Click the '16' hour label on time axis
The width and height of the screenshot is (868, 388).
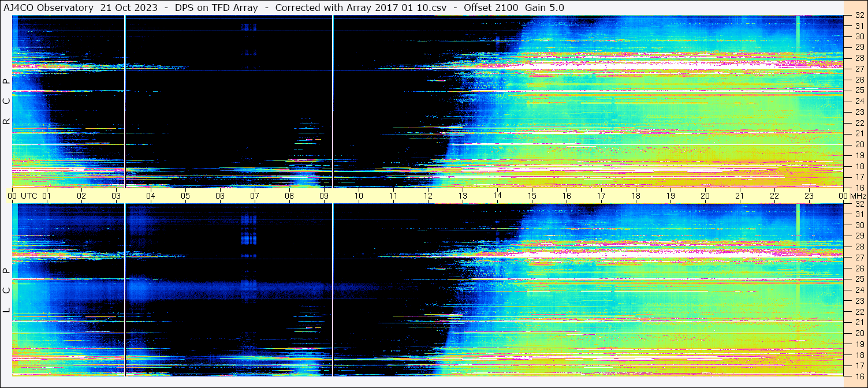pyautogui.click(x=567, y=196)
